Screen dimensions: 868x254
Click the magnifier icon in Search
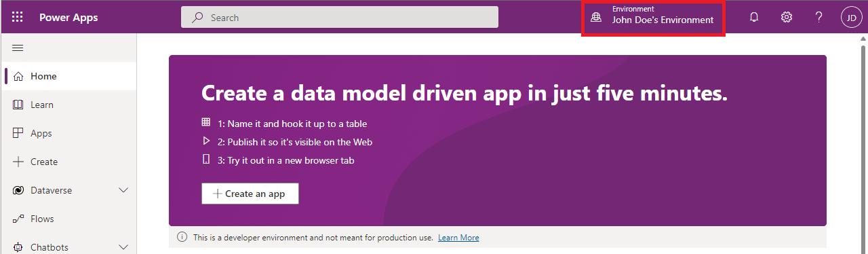pos(197,18)
